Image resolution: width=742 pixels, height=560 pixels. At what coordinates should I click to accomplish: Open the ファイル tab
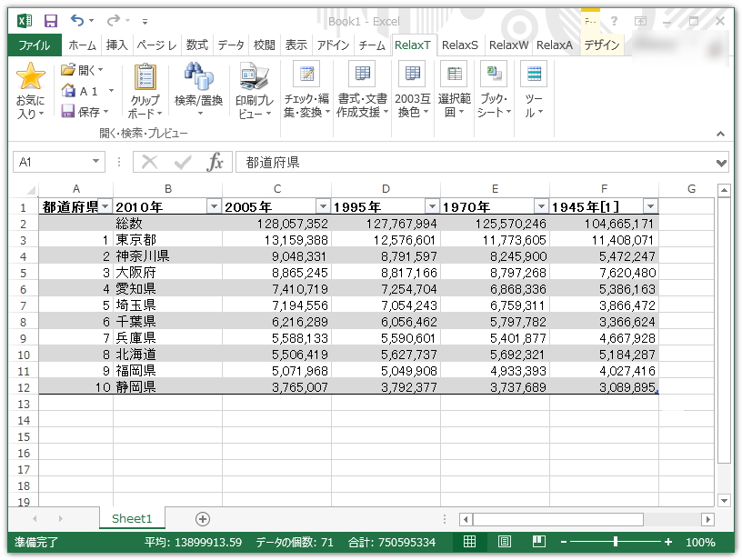(34, 45)
